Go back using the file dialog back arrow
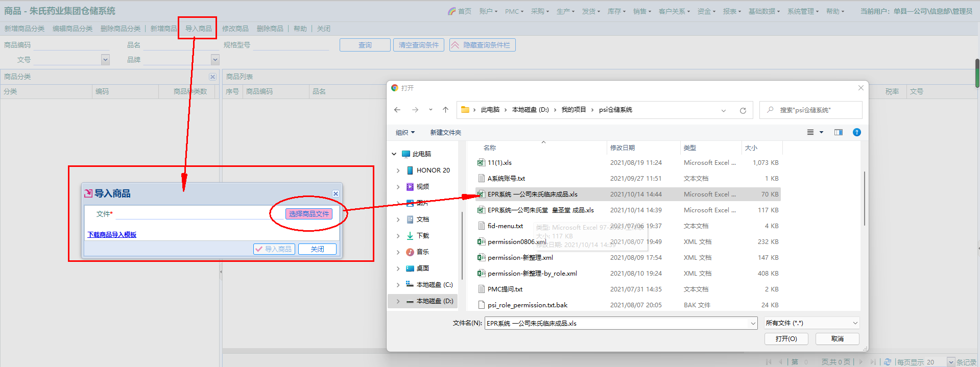Image resolution: width=980 pixels, height=367 pixels. click(x=397, y=110)
